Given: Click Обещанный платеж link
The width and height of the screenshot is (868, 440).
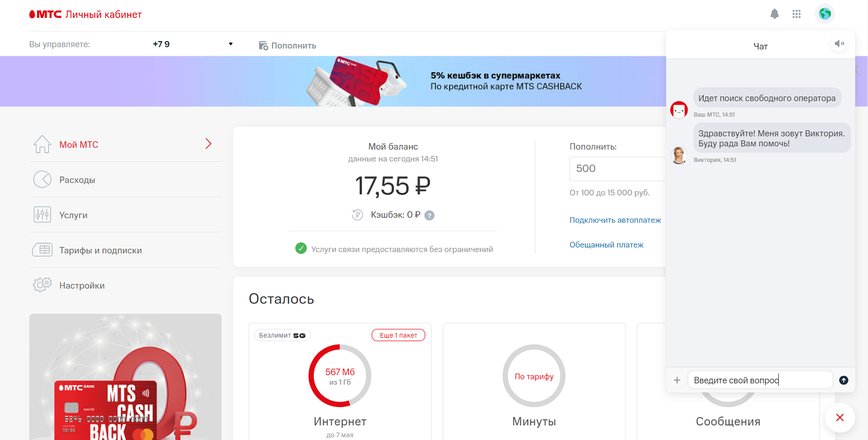Looking at the screenshot, I should tap(606, 245).
